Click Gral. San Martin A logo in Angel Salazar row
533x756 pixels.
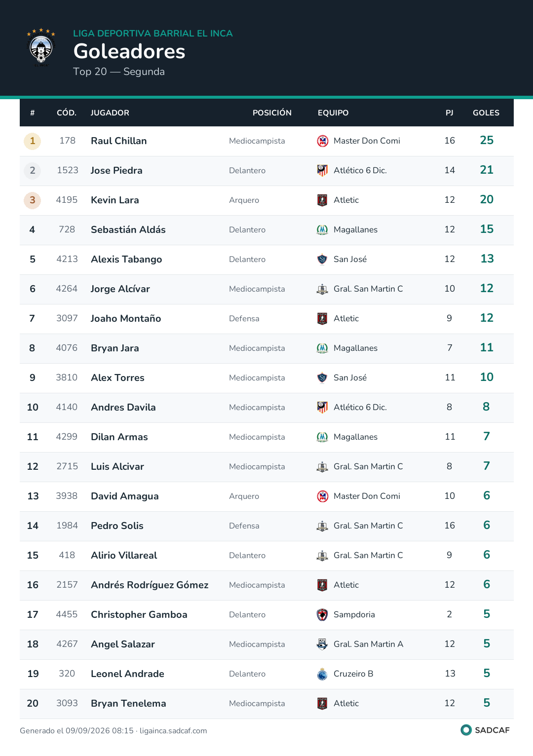pyautogui.click(x=322, y=644)
